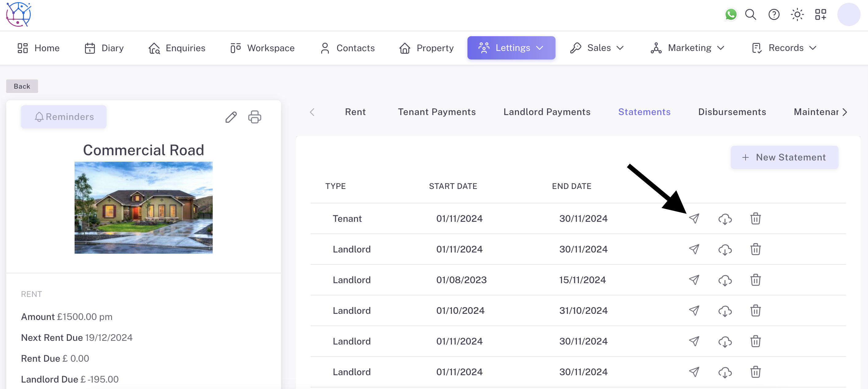Download the Tenant statement

coord(725,219)
